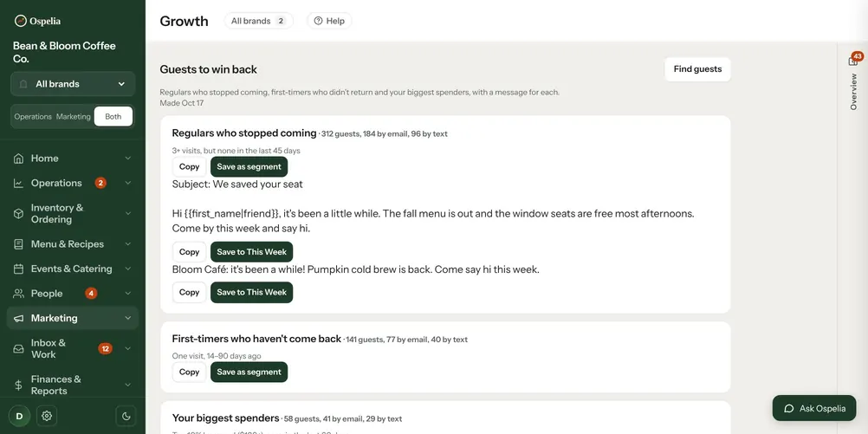Click the 'Your biggest spenders' heading
Image resolution: width=868 pixels, height=434 pixels.
tap(225, 418)
